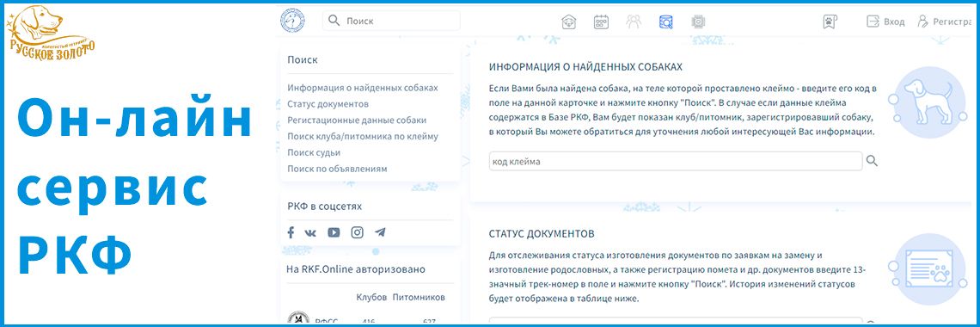
Task: Open the VK social icon
Action: click(310, 232)
